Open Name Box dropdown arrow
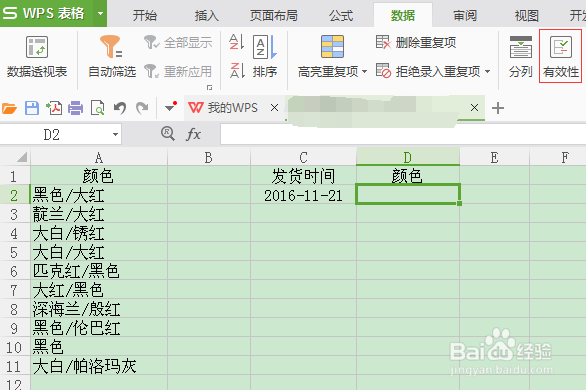The width and height of the screenshot is (586, 390). [x=115, y=134]
